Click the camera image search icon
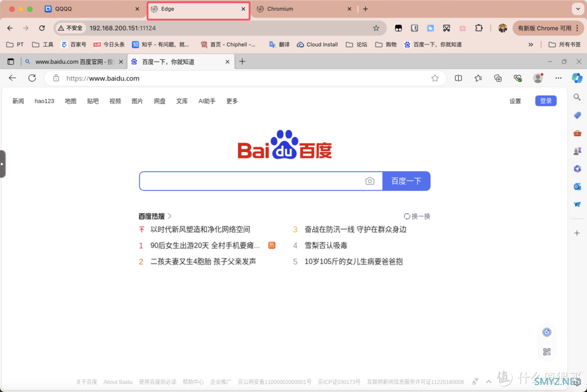The height and width of the screenshot is (392, 587). coord(370,181)
